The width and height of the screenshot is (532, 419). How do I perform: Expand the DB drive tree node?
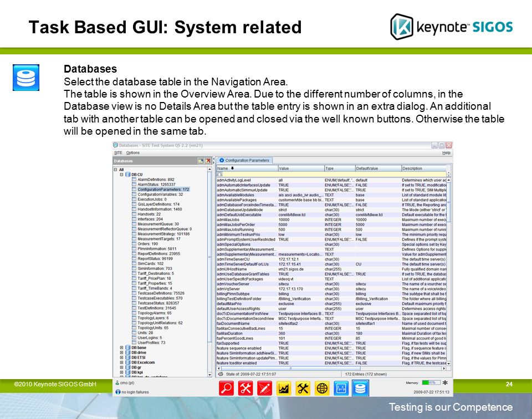pos(121,352)
